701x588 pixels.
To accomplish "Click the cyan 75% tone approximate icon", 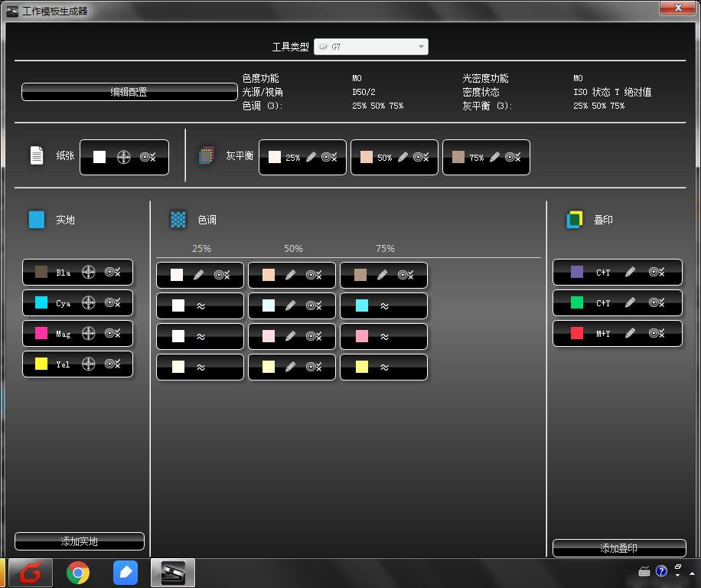I will pyautogui.click(x=384, y=305).
